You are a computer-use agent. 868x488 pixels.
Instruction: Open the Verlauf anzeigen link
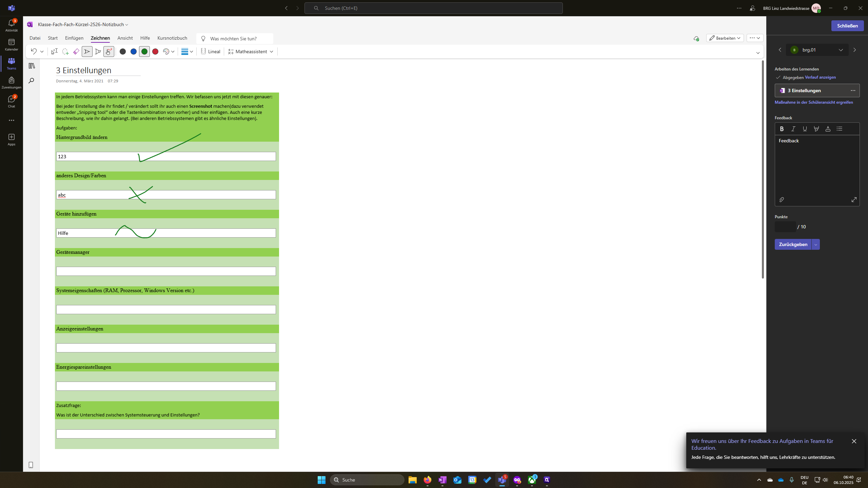coord(820,77)
